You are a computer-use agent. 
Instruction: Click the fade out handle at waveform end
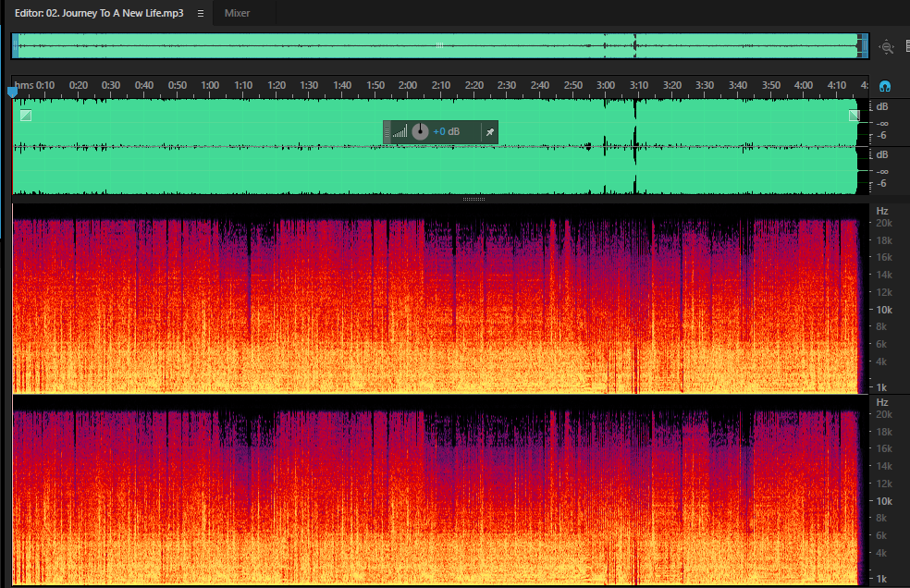pyautogui.click(x=855, y=116)
